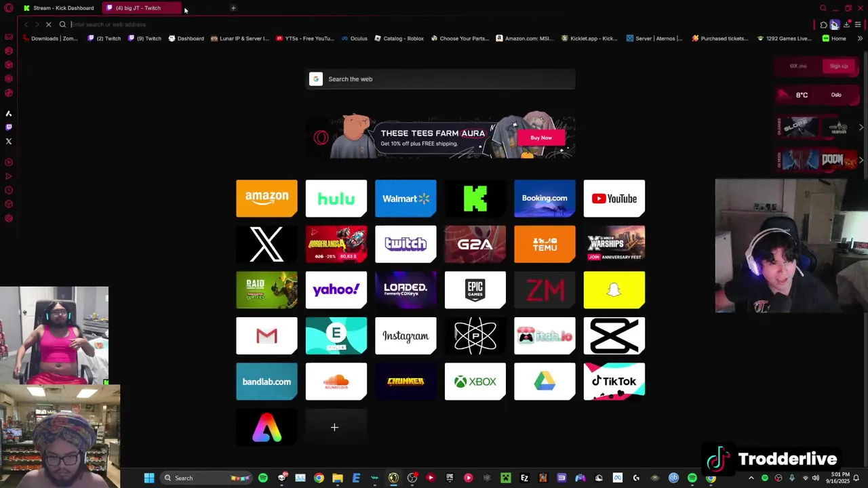Open the Instagram speed dial tile

[406, 335]
